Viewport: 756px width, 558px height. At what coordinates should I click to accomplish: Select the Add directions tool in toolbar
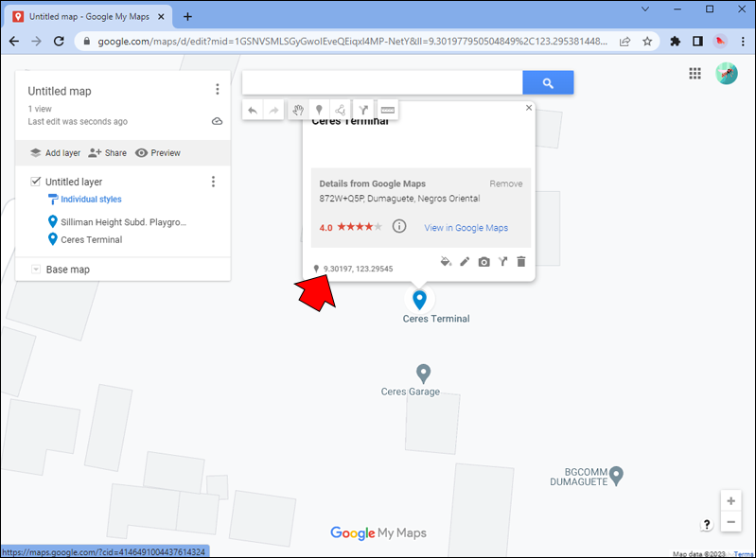coord(363,111)
